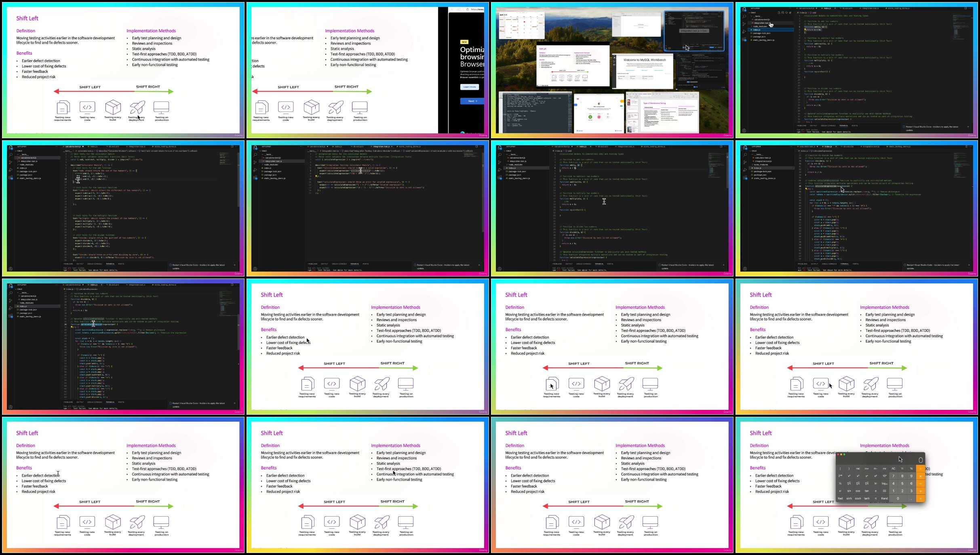This screenshot has width=980, height=555.
Task: Select the dark text editor notes window
Action: coord(535,112)
